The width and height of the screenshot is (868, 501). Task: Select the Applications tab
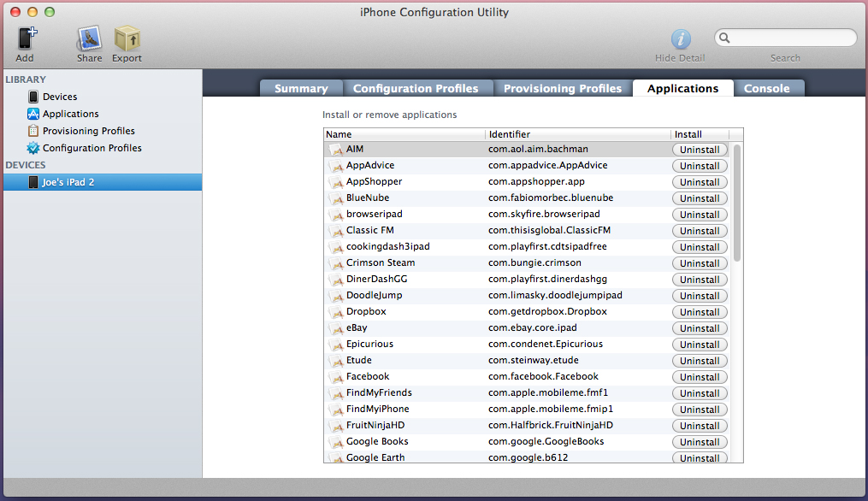(683, 89)
